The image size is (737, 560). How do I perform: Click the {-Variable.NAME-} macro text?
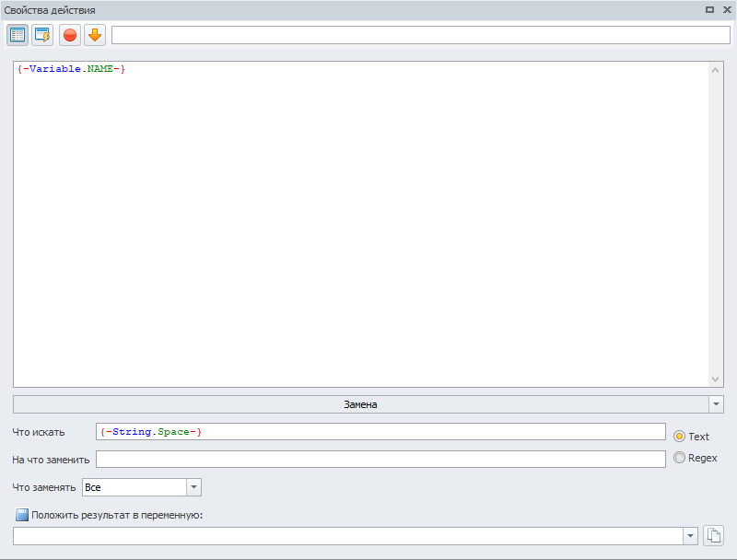pos(71,69)
